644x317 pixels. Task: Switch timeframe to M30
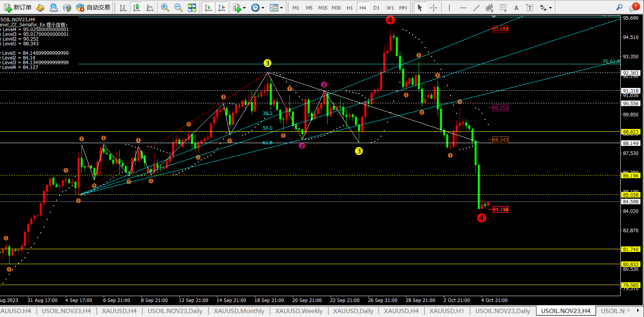click(336, 7)
